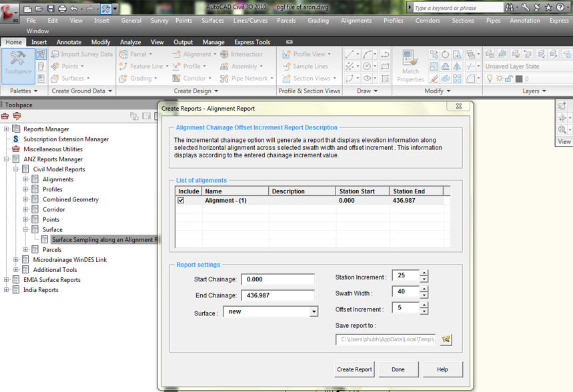The height and width of the screenshot is (392, 573).
Task: Select the Combined Geometry tree item
Action: click(x=71, y=199)
